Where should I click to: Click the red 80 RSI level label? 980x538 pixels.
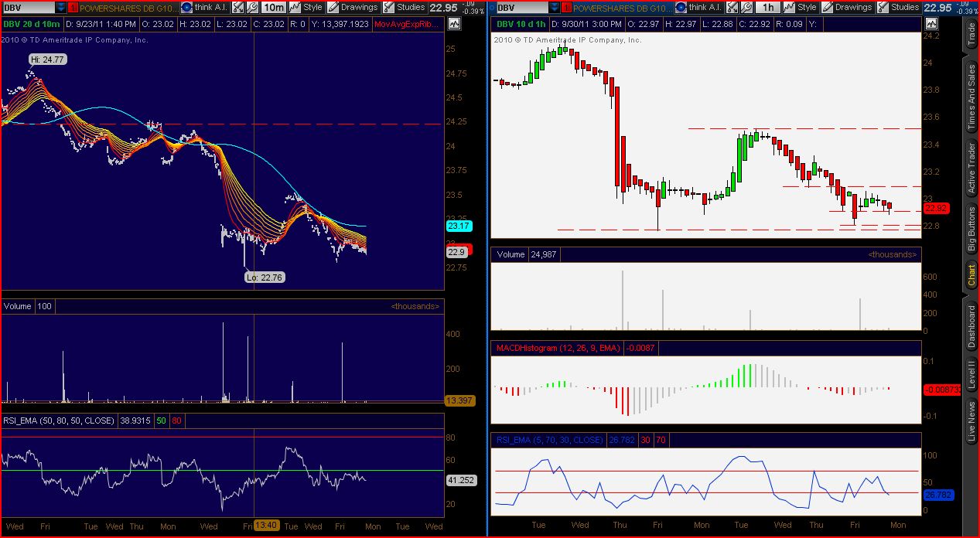(177, 421)
